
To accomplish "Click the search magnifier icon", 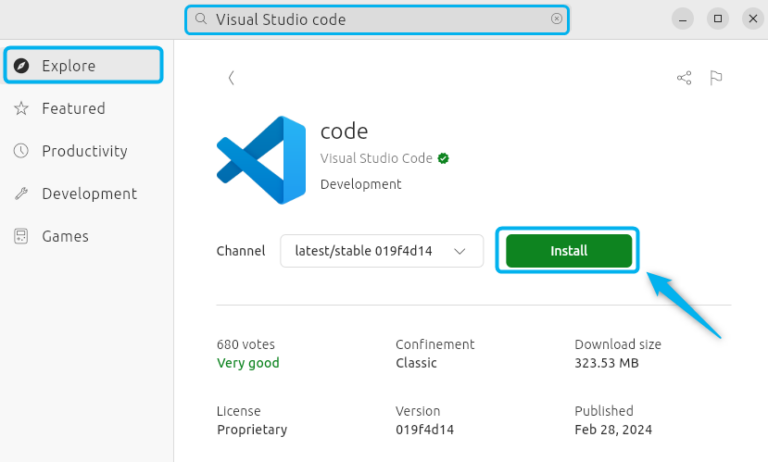I will 200,19.
